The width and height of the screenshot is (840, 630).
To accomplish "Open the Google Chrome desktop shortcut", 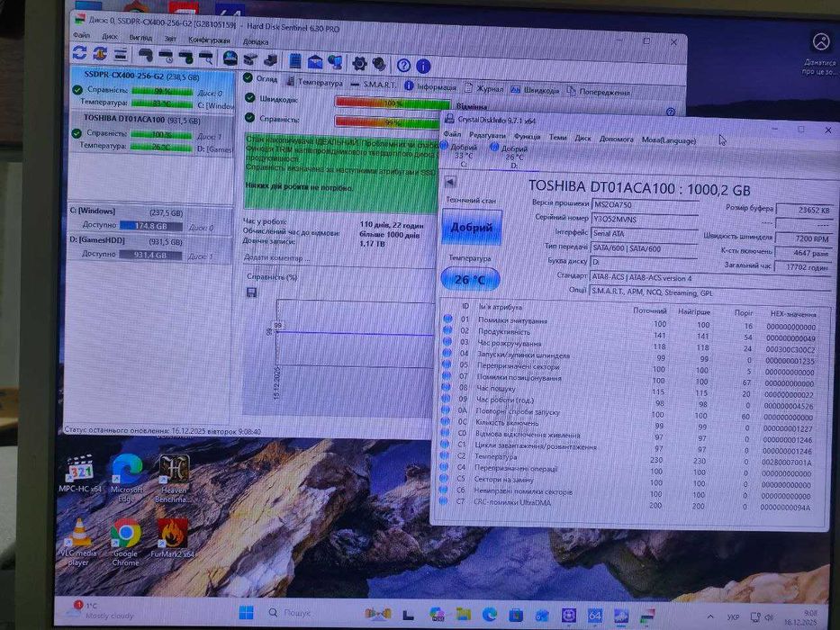I will 126,543.
